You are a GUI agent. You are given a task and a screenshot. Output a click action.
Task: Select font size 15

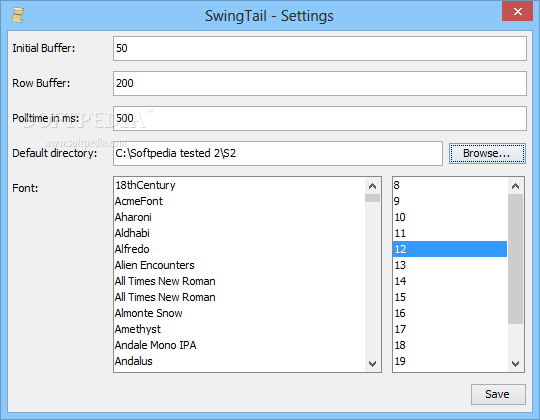pos(450,297)
